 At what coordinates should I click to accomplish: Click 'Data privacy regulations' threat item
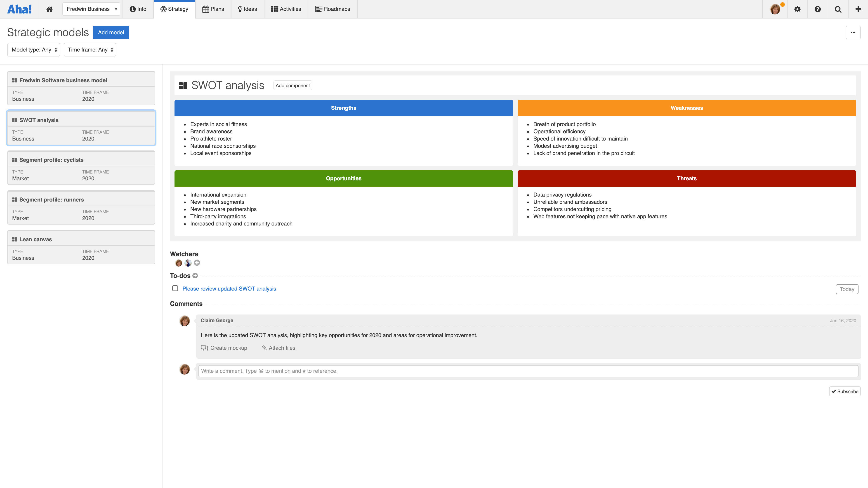(x=562, y=195)
